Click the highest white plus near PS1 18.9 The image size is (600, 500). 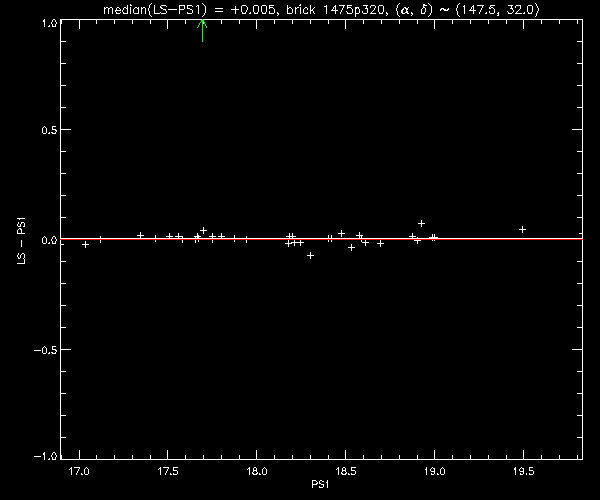(421, 223)
